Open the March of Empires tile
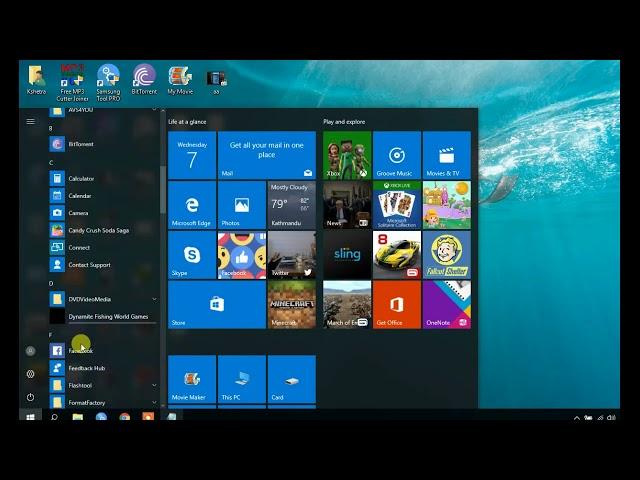 (347, 304)
